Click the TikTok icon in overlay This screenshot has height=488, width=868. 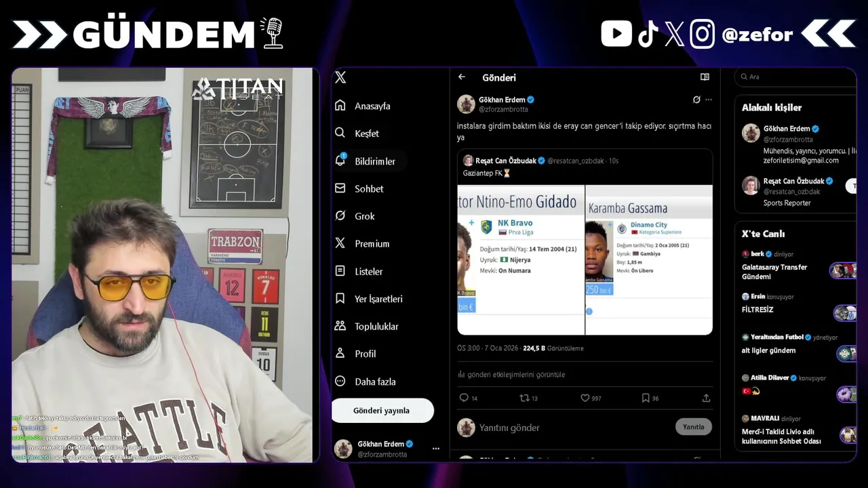click(648, 34)
